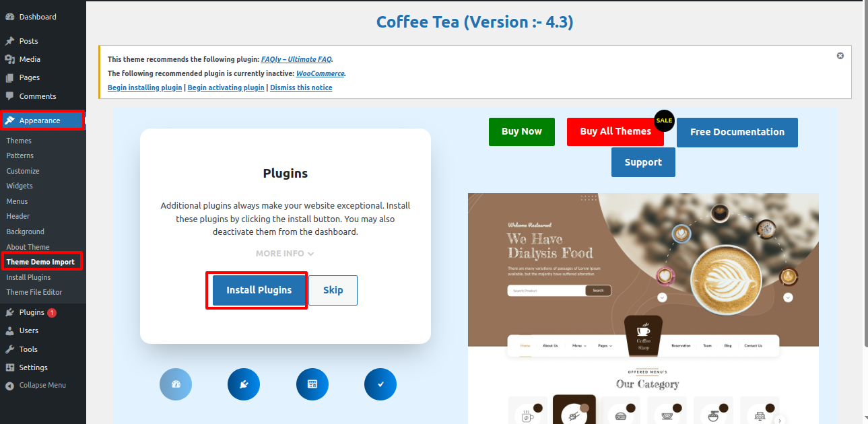
Task: Click the Skip button
Action: point(333,290)
